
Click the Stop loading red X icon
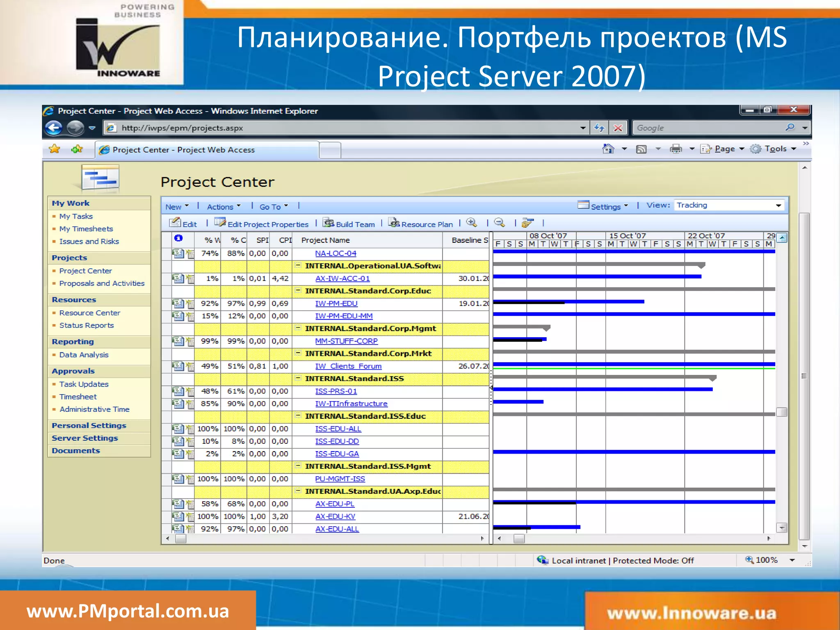pyautogui.click(x=618, y=128)
